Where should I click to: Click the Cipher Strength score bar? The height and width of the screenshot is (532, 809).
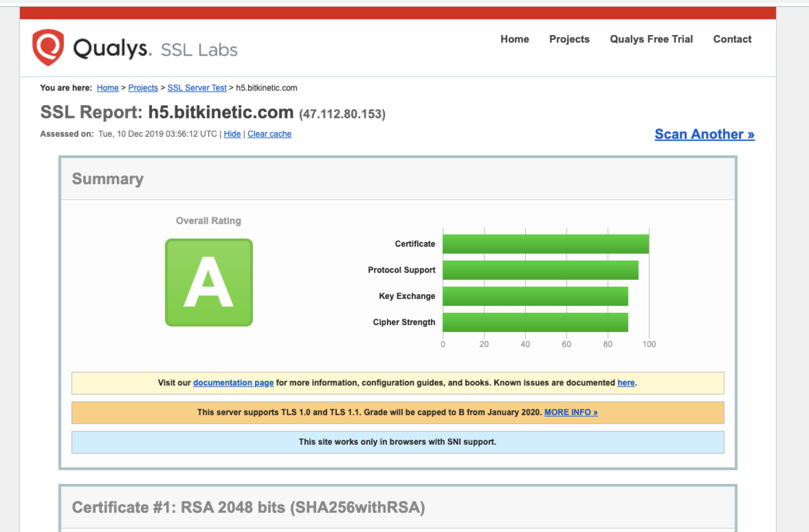pyautogui.click(x=535, y=322)
